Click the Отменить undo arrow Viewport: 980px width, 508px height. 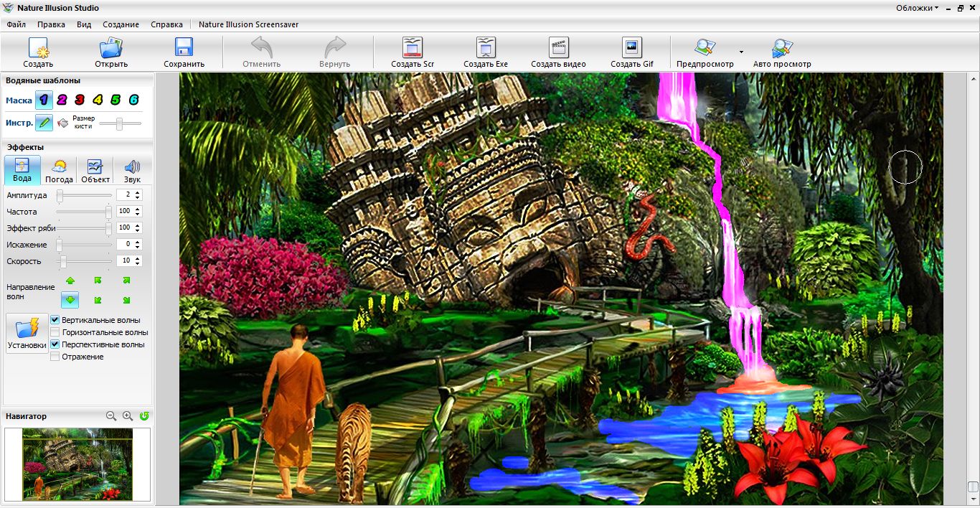click(261, 47)
